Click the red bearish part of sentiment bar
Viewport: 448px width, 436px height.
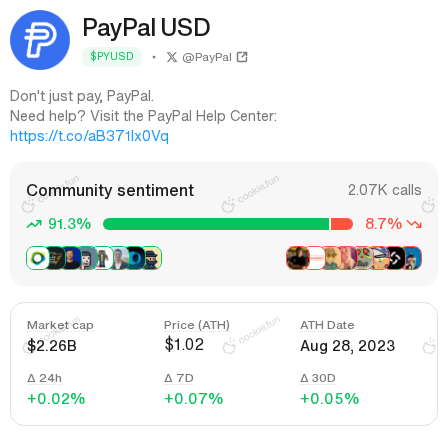click(x=342, y=224)
